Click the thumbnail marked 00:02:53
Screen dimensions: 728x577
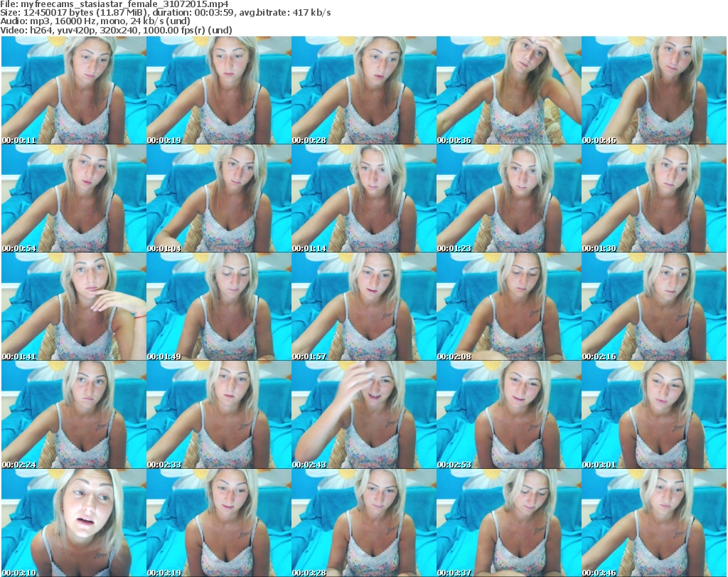[x=509, y=415]
